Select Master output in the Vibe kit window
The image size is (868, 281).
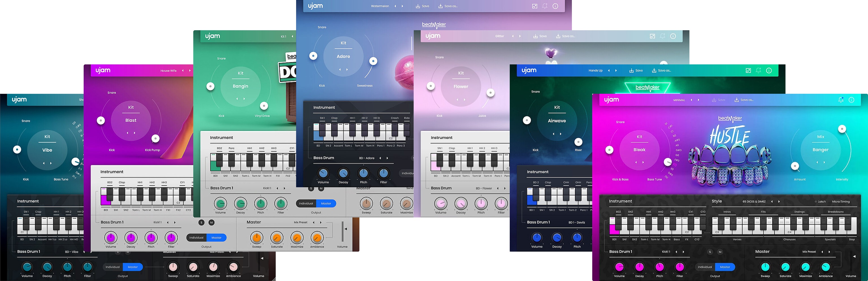coord(133,267)
